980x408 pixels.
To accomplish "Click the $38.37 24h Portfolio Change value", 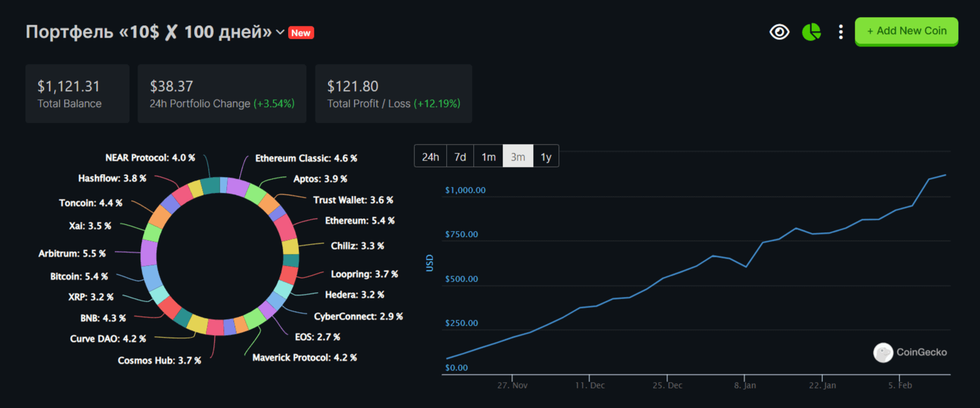I will coord(171,86).
